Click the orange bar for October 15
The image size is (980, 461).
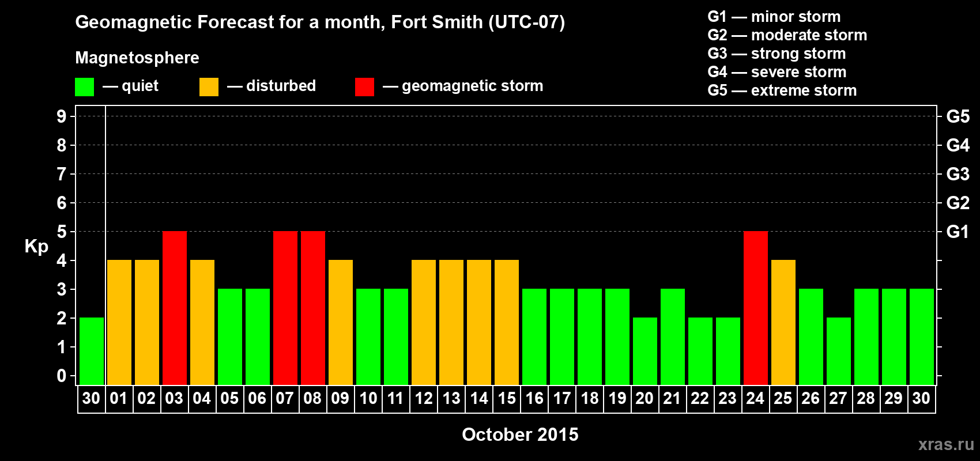click(x=507, y=323)
